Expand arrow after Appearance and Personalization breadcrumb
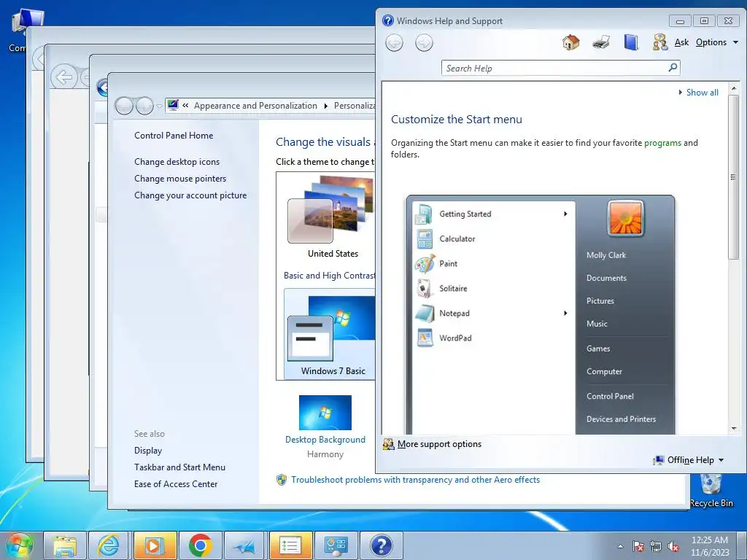Image resolution: width=747 pixels, height=560 pixels. point(326,106)
